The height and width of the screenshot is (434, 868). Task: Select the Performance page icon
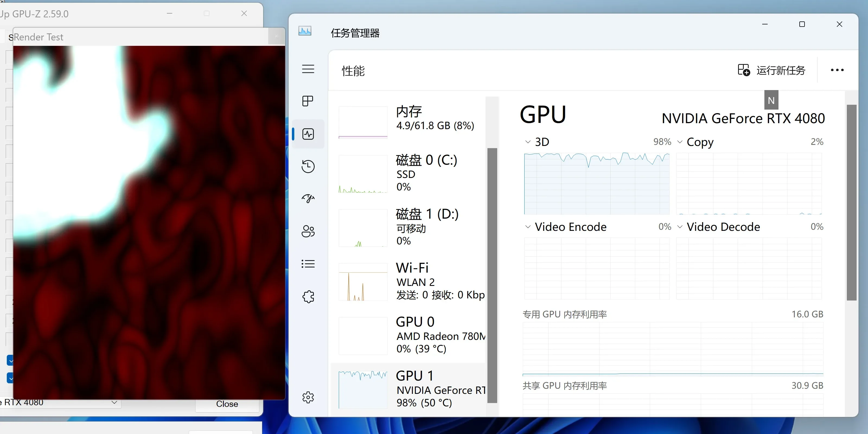308,134
